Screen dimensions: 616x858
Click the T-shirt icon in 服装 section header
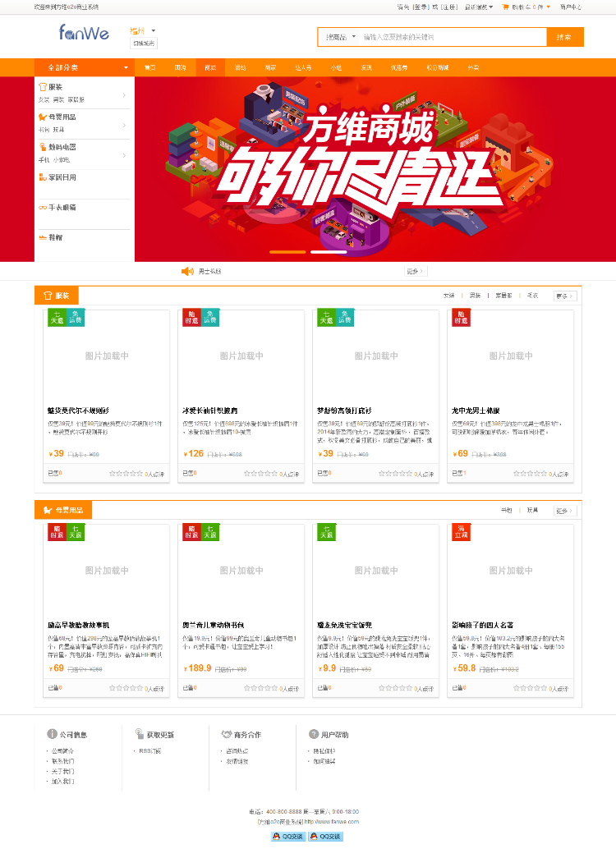[48, 296]
